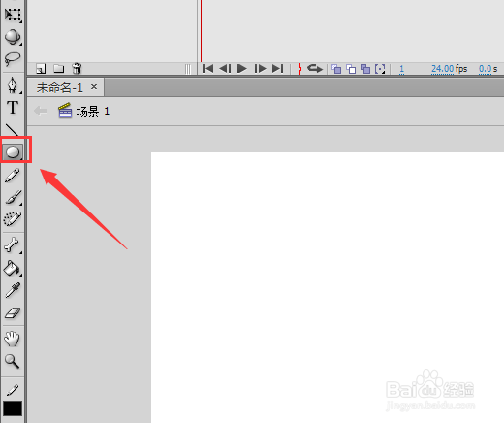Toggle onion skin outlines

351,69
